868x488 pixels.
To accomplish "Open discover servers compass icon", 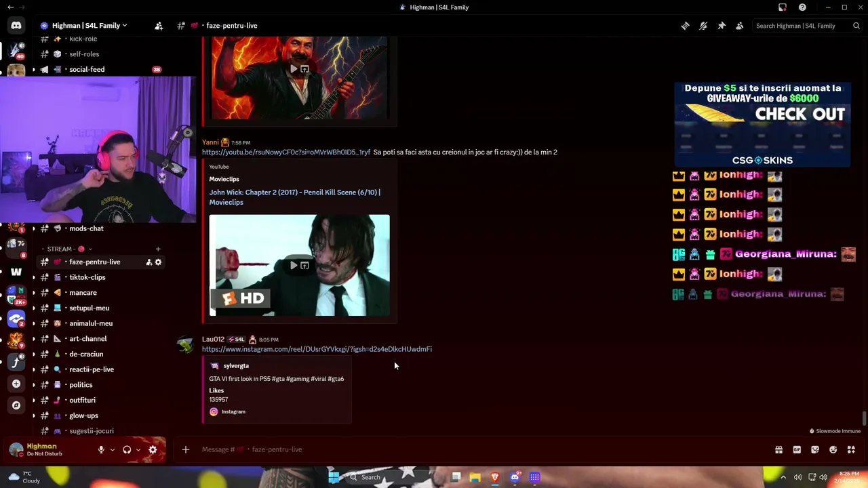I will [x=16, y=405].
